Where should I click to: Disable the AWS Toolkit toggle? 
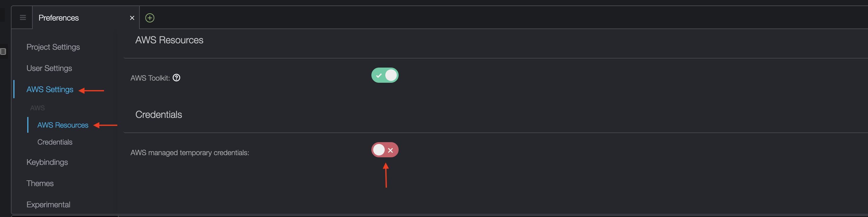pyautogui.click(x=385, y=75)
